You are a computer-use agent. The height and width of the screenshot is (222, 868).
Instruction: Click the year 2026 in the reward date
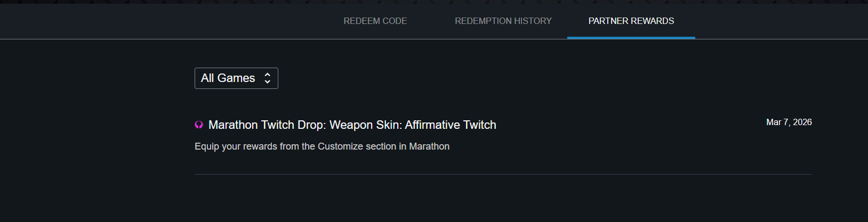(x=802, y=122)
